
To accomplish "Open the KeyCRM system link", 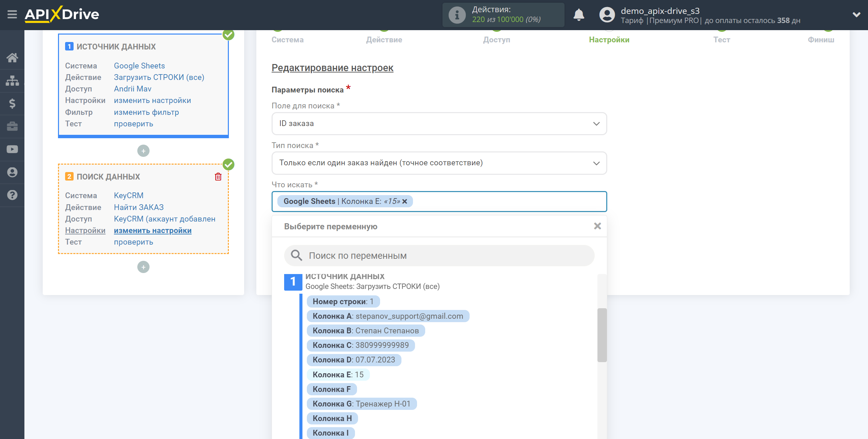I will [x=129, y=195].
